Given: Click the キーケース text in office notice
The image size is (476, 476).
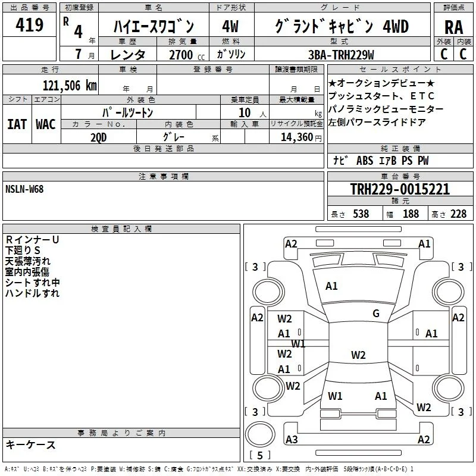Looking at the screenshot, I should coord(31,444).
